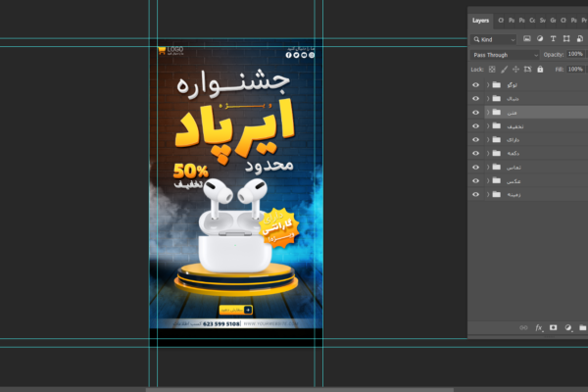Open the fx layer style menu
The height and width of the screenshot is (392, 588).
click(539, 327)
